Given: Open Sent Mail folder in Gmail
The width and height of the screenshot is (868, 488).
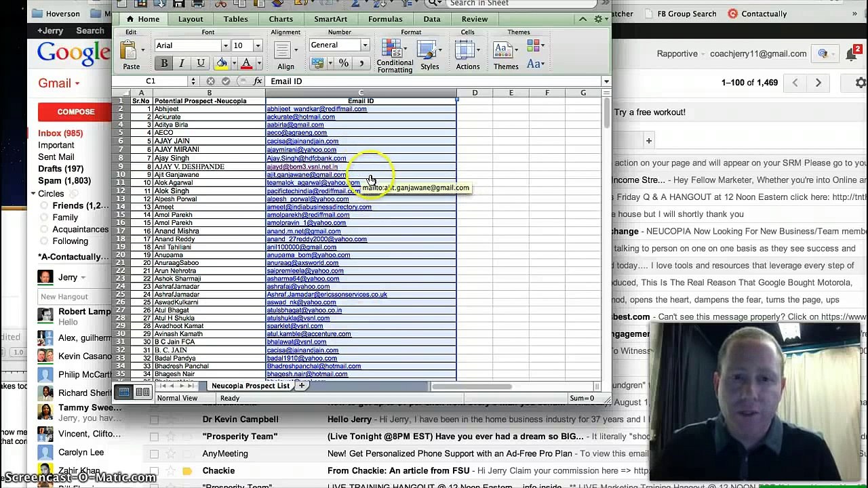Looking at the screenshot, I should tap(56, 157).
